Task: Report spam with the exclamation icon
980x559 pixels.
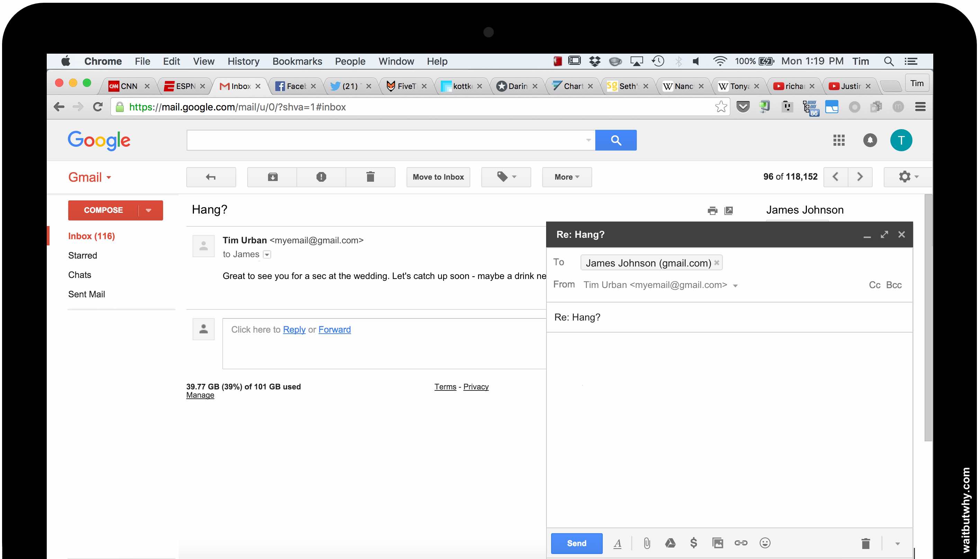Action: coord(321,177)
